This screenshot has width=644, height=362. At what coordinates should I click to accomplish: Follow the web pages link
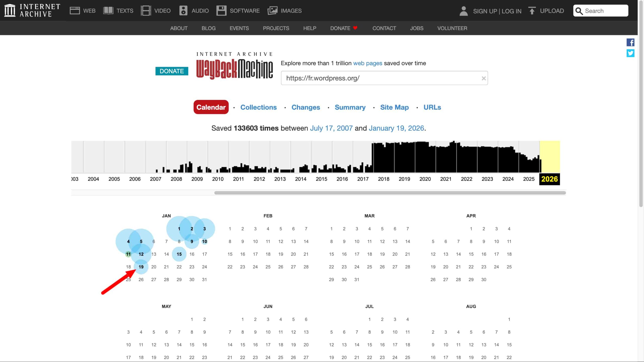point(368,63)
